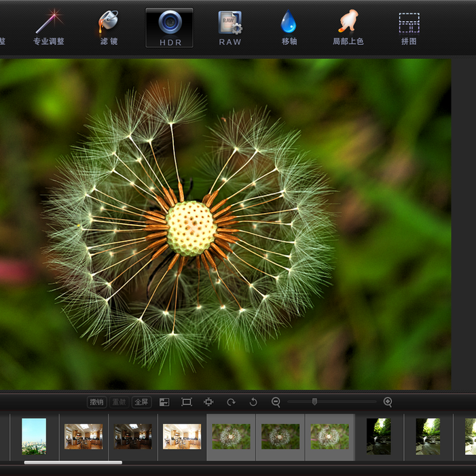Click the 撤销 undo button
This screenshot has height=476, width=476.
(97, 402)
